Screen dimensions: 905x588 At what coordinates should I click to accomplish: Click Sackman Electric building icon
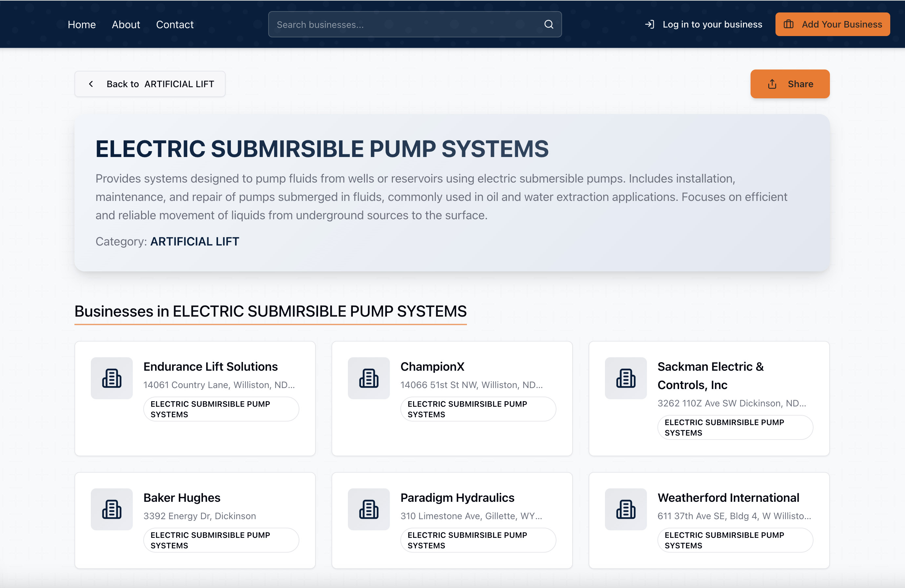coord(626,378)
